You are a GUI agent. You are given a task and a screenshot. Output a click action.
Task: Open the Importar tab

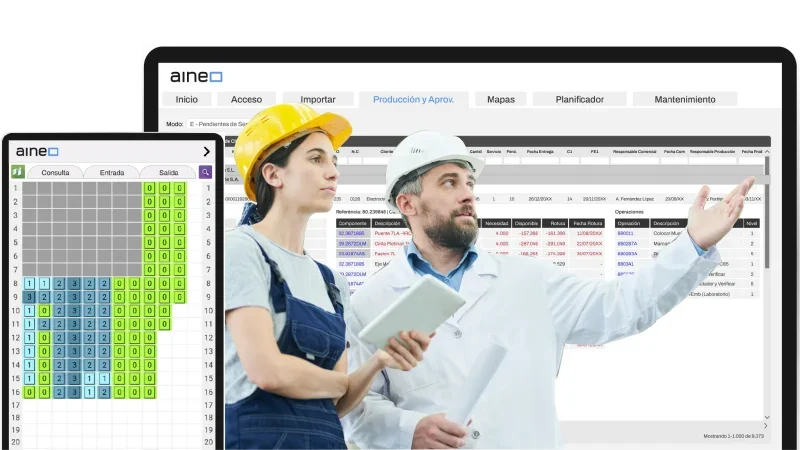(x=318, y=99)
